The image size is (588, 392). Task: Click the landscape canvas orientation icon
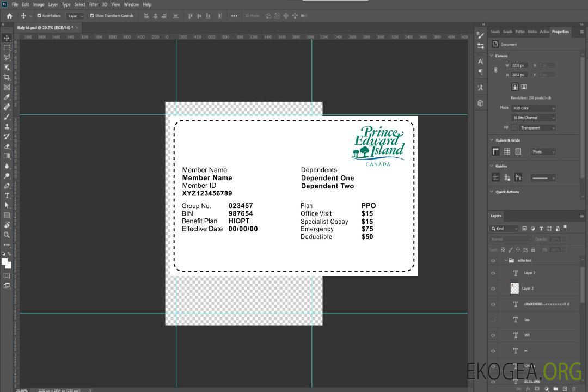(524, 87)
